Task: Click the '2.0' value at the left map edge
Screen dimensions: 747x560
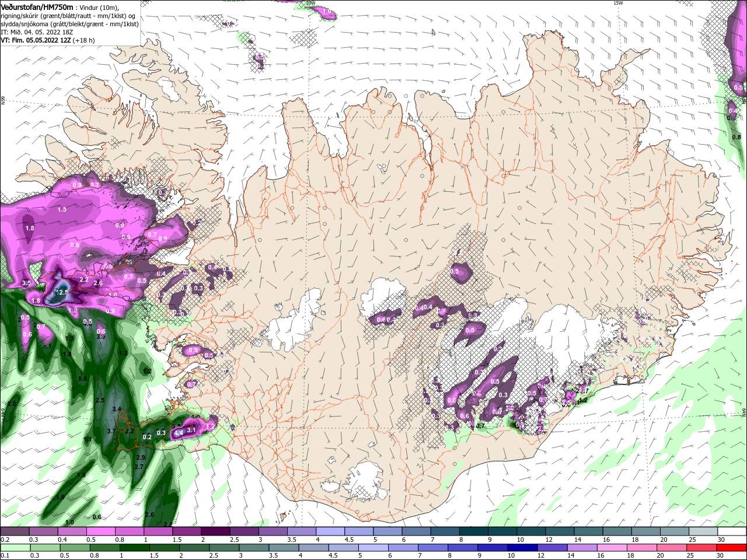Action: pos(12,404)
